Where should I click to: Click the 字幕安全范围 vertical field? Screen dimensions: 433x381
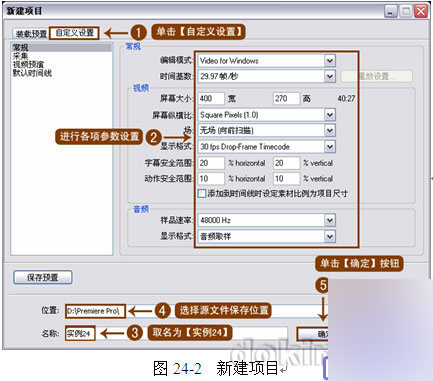pyautogui.click(x=286, y=163)
